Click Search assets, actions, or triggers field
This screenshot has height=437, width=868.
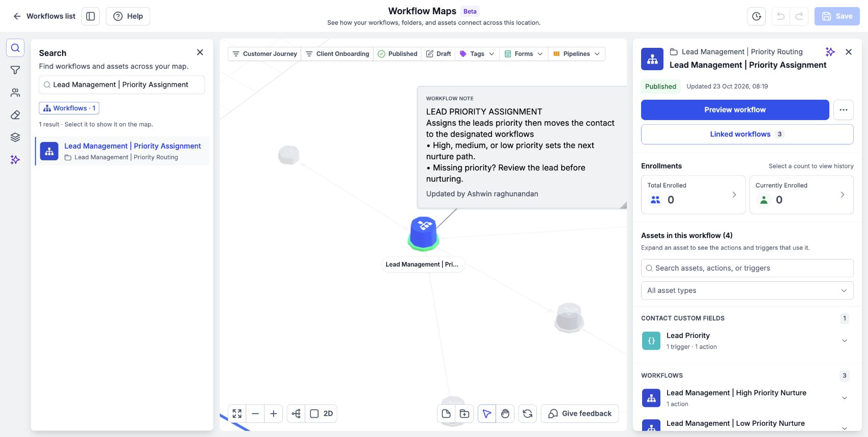(747, 268)
